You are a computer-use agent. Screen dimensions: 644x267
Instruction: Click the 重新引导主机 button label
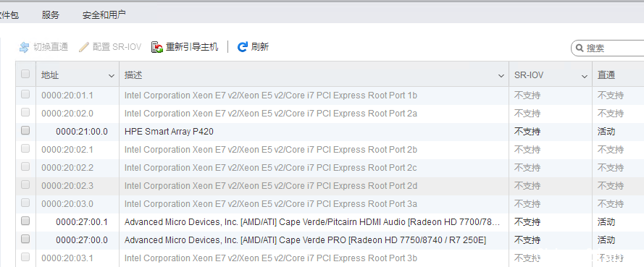[192, 47]
